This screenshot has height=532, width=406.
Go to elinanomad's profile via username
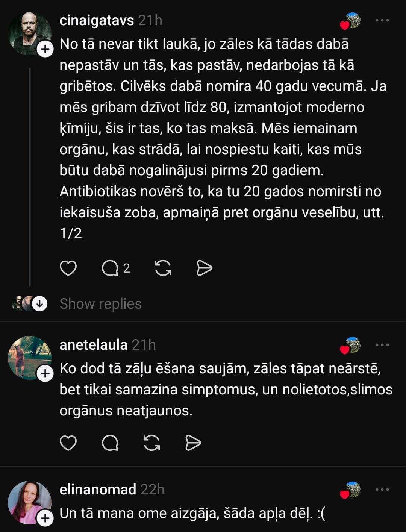[x=98, y=490]
